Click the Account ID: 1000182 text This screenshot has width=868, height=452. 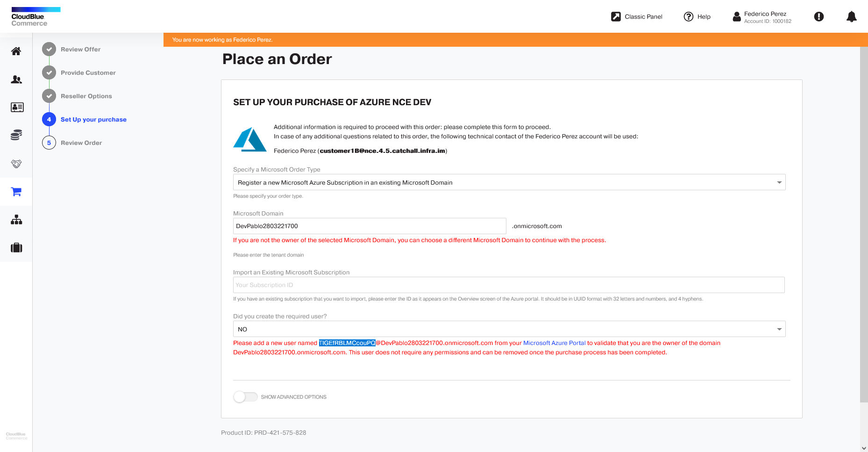(768, 22)
